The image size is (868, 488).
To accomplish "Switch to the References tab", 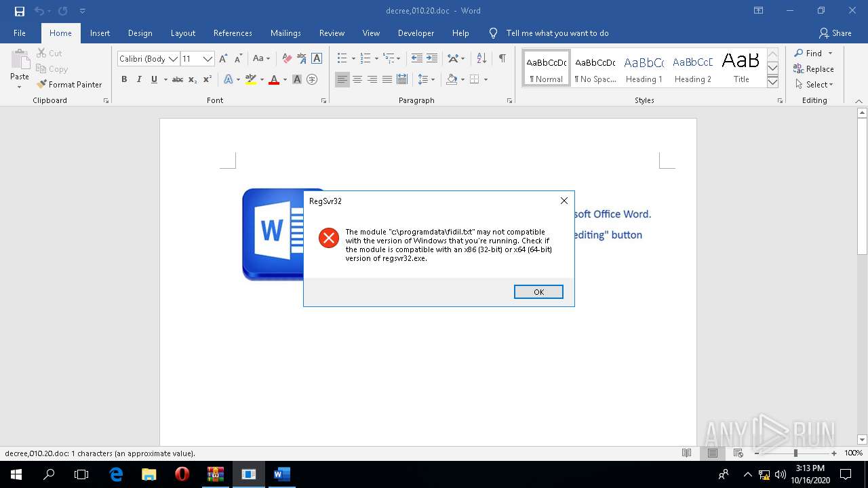I will (x=233, y=33).
